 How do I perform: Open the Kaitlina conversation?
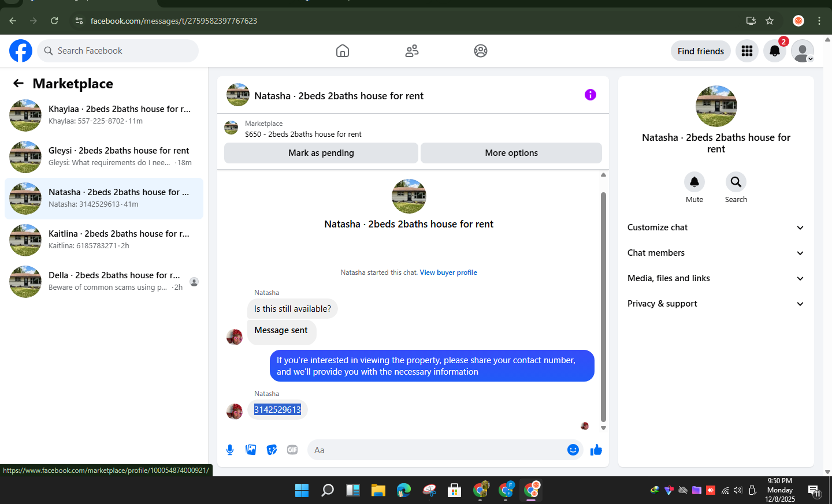(104, 240)
